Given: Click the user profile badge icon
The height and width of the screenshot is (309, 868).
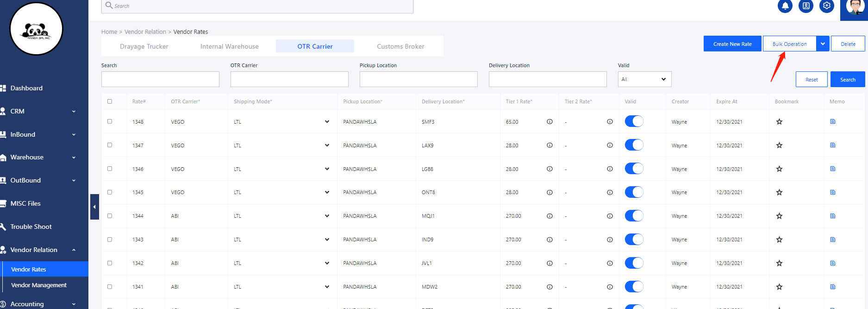Looking at the screenshot, I should tap(806, 6).
